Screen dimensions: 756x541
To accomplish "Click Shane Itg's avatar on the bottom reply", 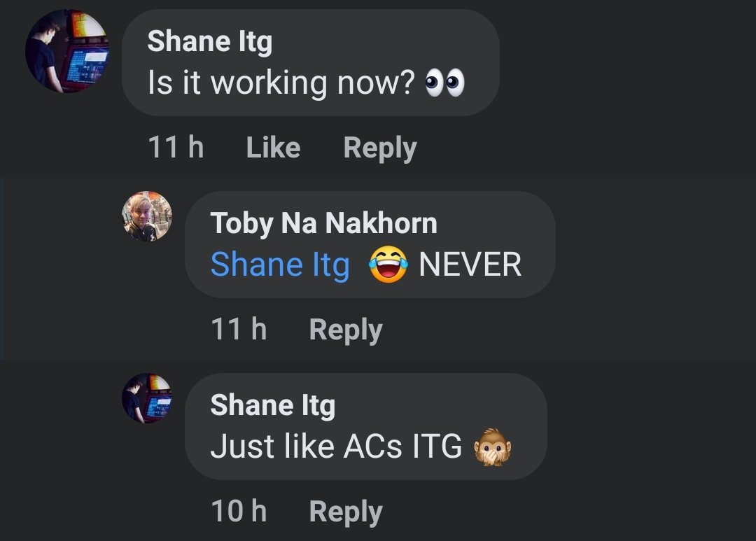I will pyautogui.click(x=147, y=398).
